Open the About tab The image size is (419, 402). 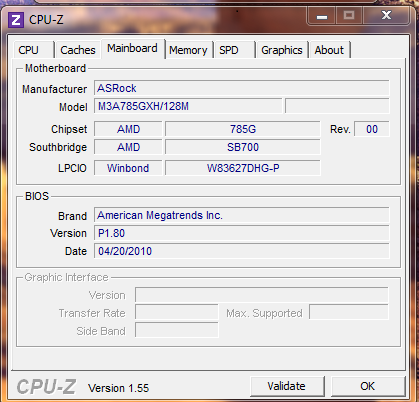329,50
